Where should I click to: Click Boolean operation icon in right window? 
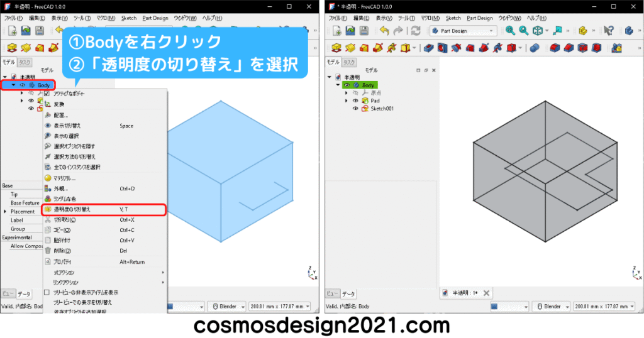[x=535, y=48]
